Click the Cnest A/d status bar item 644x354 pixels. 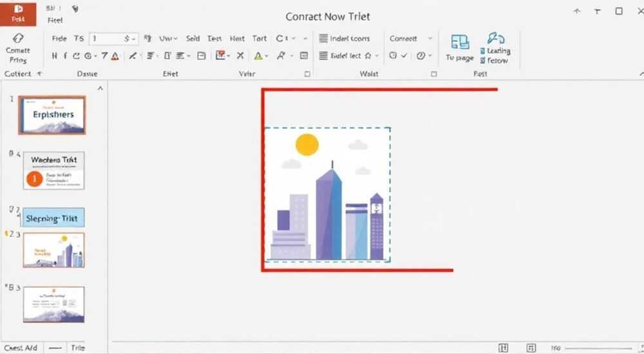(21, 348)
